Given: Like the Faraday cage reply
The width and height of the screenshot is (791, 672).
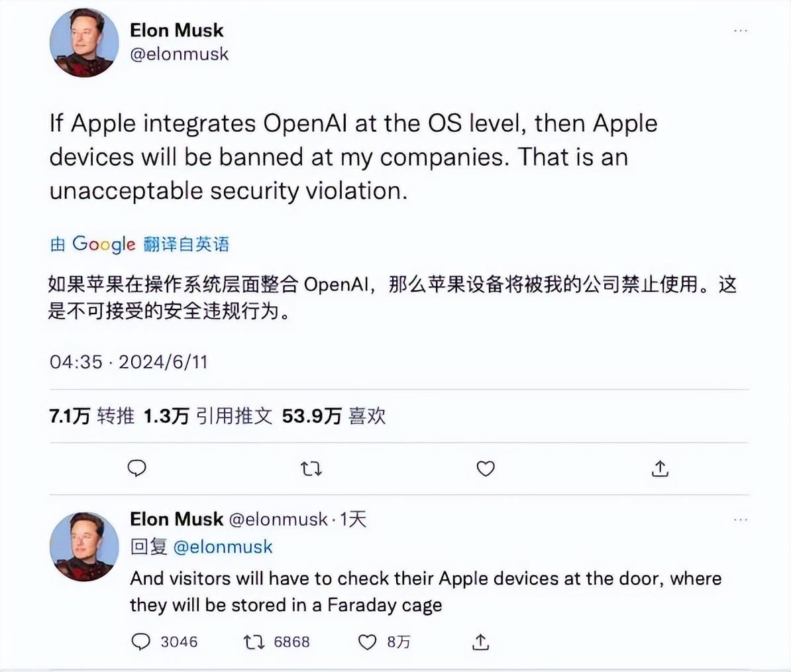Looking at the screenshot, I should click(367, 642).
